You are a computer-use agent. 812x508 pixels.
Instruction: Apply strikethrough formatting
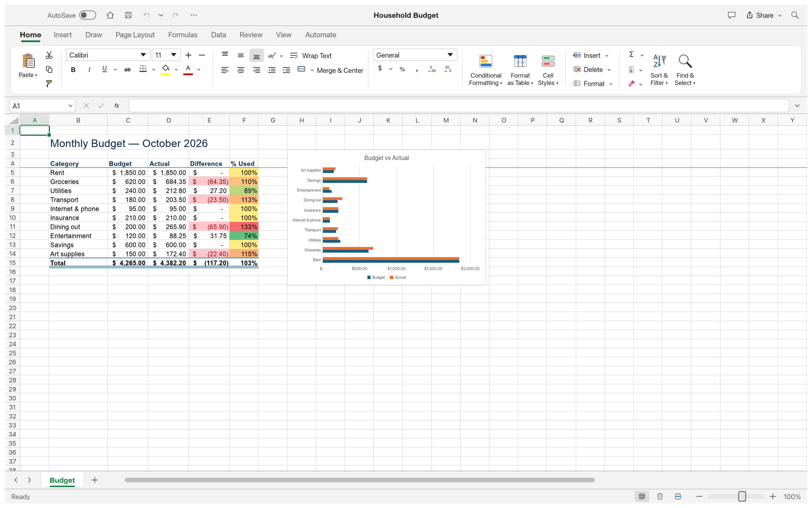click(x=127, y=69)
